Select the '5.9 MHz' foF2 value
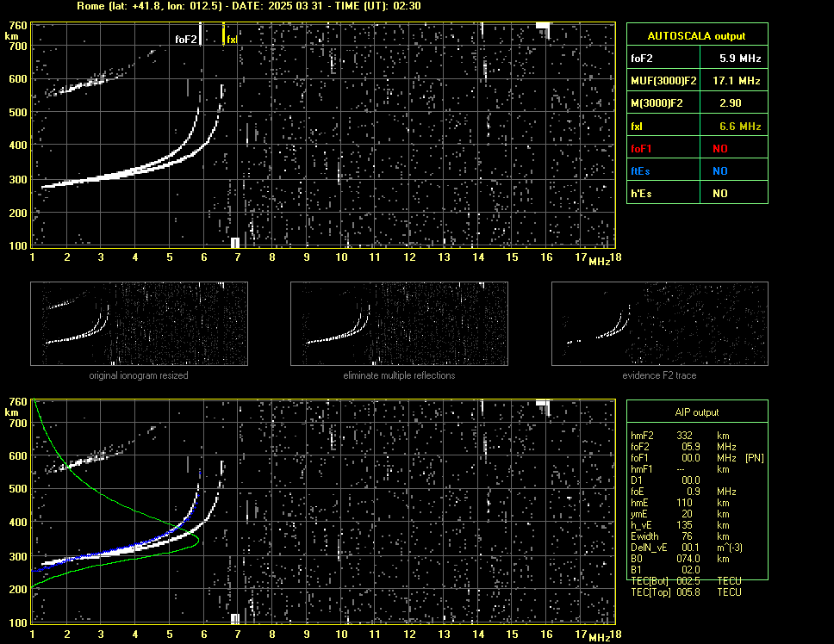834x644 pixels. [740, 59]
